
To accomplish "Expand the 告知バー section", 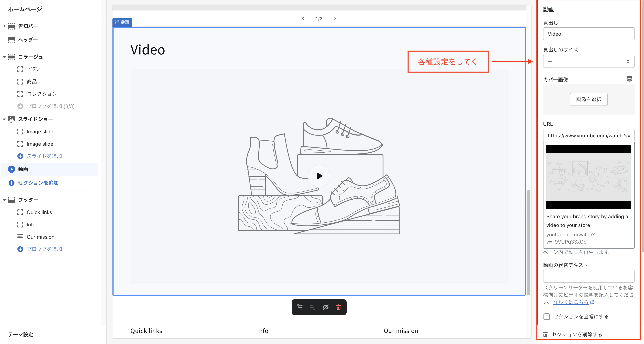I will pyautogui.click(x=4, y=26).
